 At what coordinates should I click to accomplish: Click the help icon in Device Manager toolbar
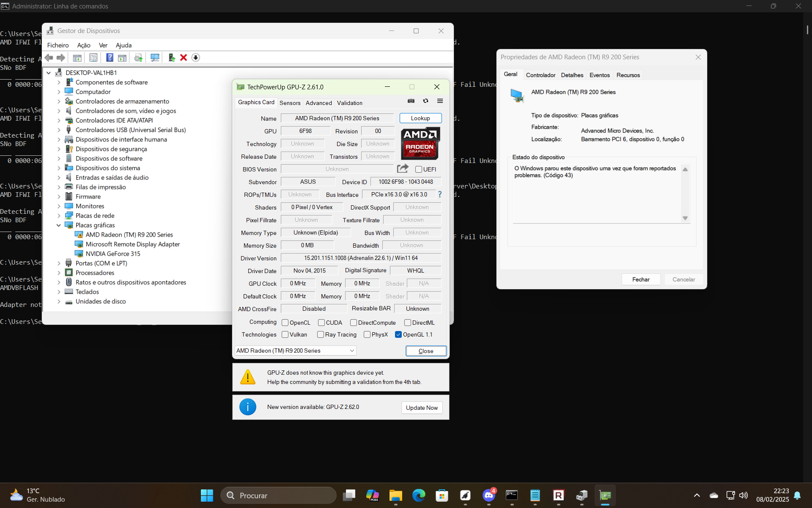tap(110, 58)
